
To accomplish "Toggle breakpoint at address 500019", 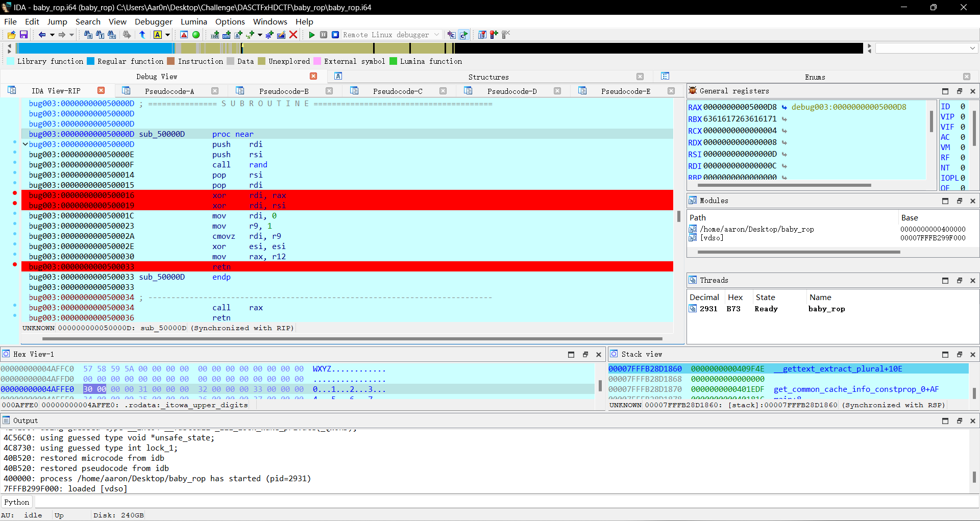I will point(15,204).
